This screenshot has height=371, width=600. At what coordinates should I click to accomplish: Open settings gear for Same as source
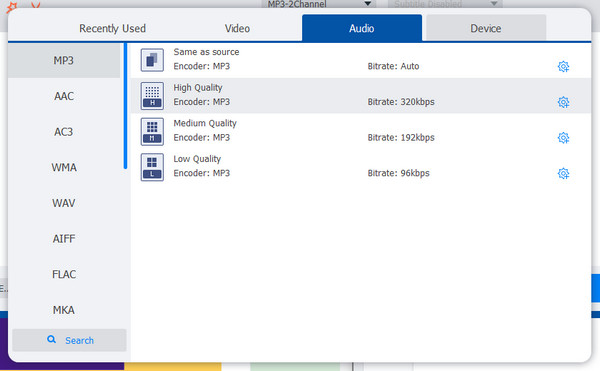[563, 67]
